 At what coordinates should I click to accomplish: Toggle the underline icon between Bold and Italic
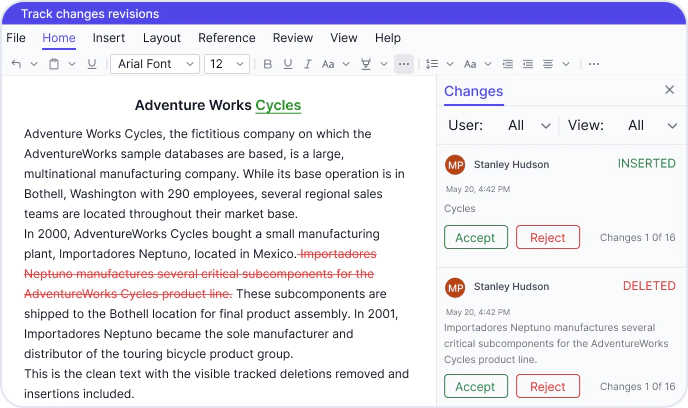click(288, 64)
